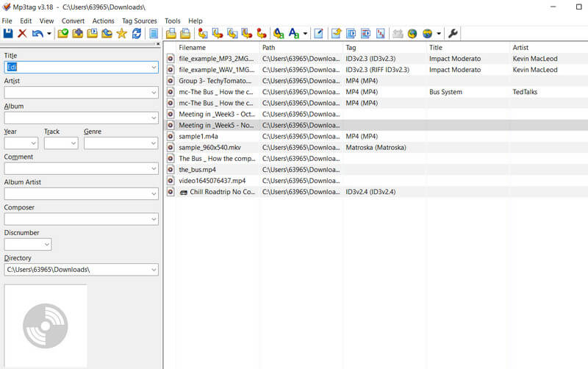The image size is (588, 369).
Task: Click the Change directory folder icon with green check
Action: coord(63,34)
